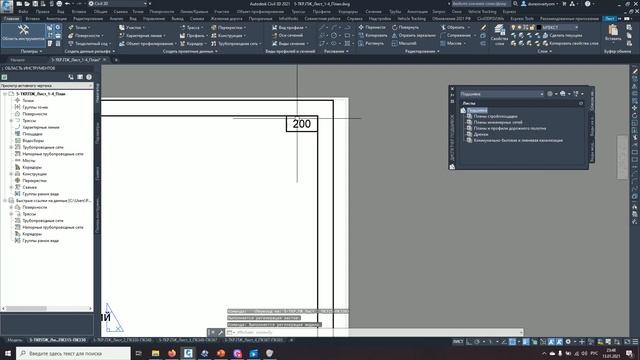Click Undo in the Quick Access toolbar
The width and height of the screenshot is (640, 360).
[x=68, y=4]
